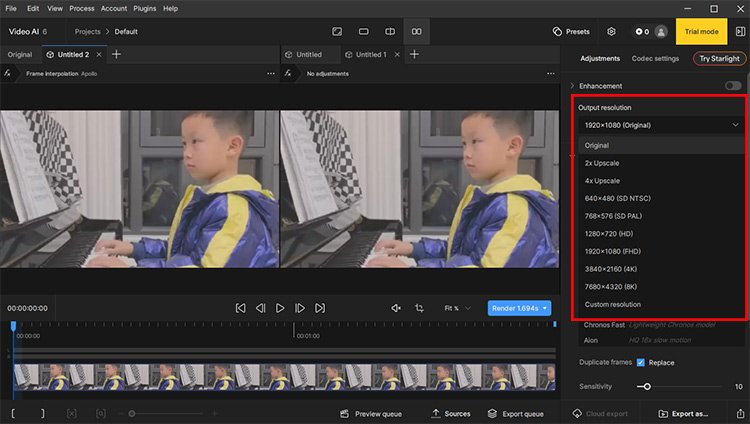Open application settings gear

point(611,32)
